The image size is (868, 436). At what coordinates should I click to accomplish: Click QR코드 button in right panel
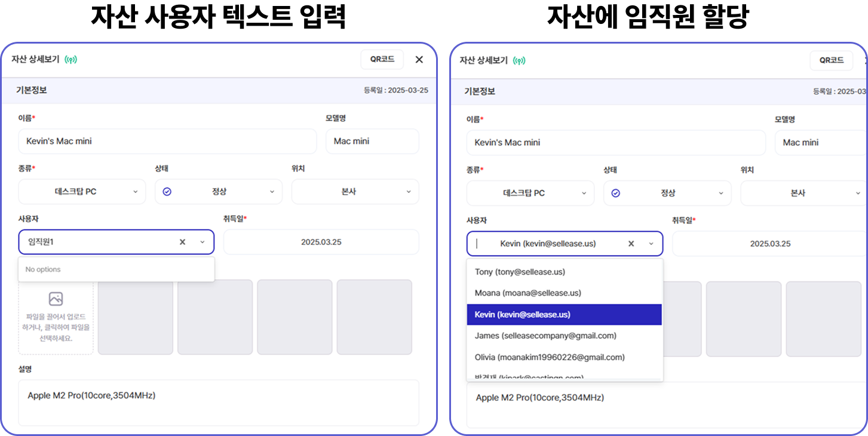tap(832, 60)
